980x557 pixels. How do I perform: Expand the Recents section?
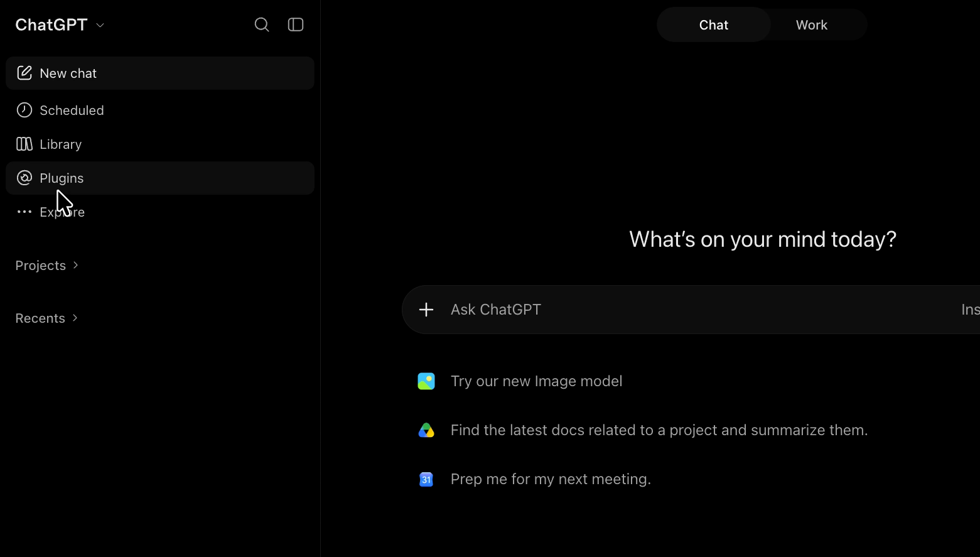click(47, 318)
